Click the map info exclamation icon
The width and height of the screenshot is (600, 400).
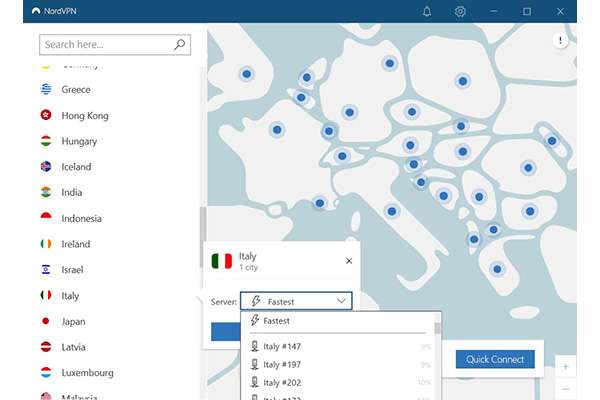click(x=561, y=41)
